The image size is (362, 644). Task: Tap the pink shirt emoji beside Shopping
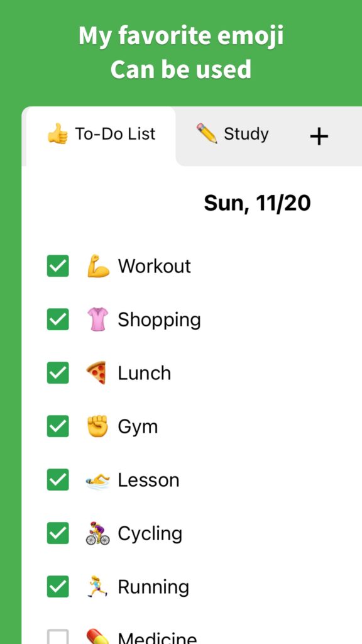(97, 319)
